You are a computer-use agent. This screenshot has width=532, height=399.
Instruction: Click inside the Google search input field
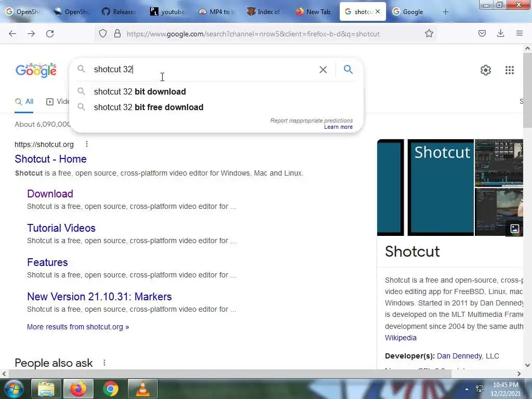tap(204, 70)
